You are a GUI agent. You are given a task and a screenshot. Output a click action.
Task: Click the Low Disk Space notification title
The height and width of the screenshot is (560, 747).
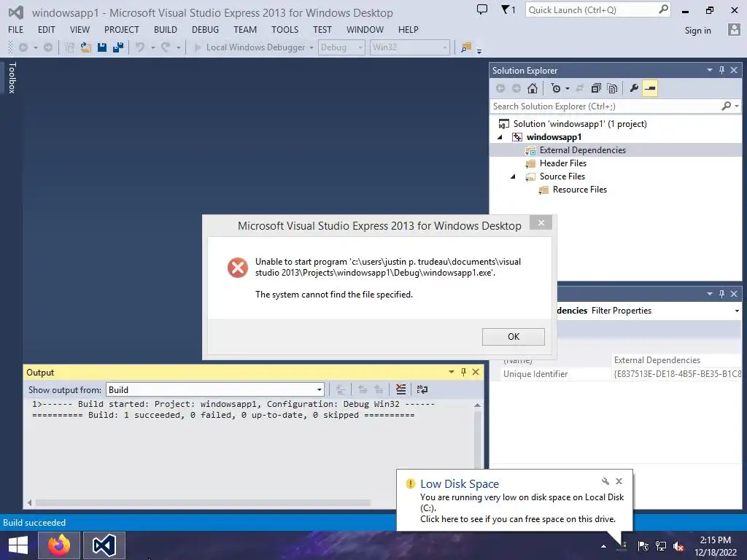pos(460,484)
